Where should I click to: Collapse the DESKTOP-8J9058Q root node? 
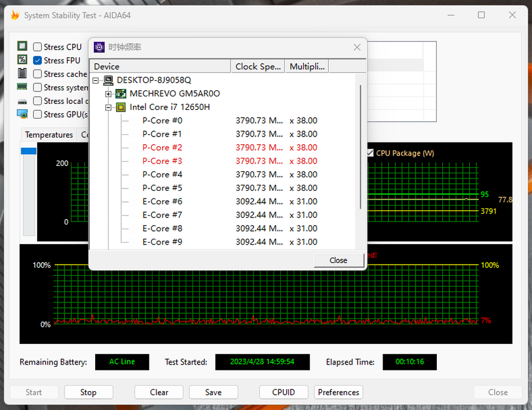tap(96, 80)
